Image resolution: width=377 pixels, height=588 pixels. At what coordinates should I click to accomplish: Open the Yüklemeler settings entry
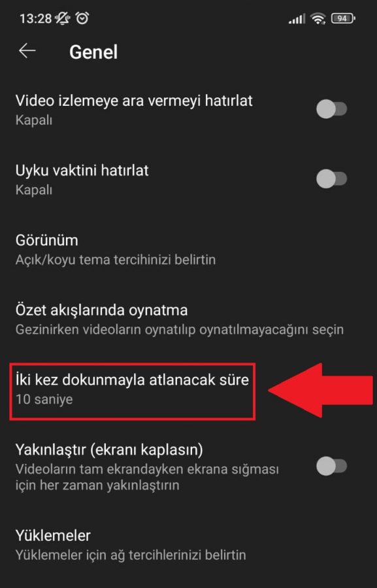[188, 544]
